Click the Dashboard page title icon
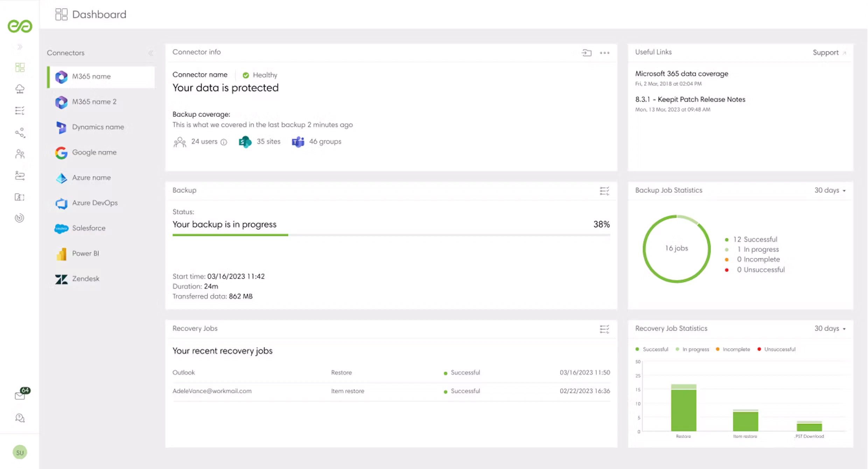This screenshot has width=868, height=469. [x=61, y=14]
